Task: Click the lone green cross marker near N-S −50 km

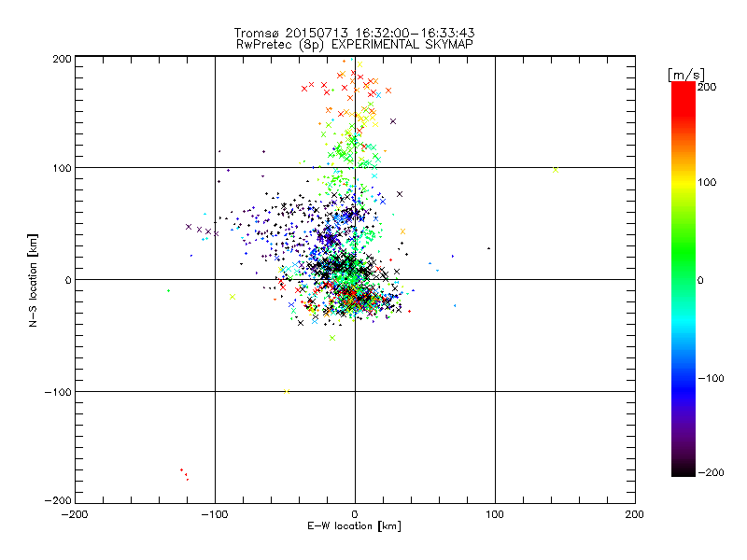Action: click(x=332, y=338)
